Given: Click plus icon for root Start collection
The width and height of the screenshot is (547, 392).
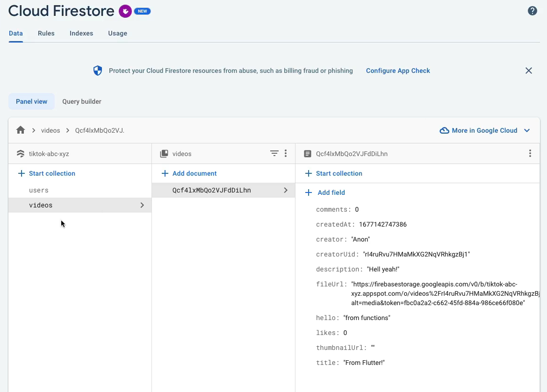Looking at the screenshot, I should click(22, 173).
